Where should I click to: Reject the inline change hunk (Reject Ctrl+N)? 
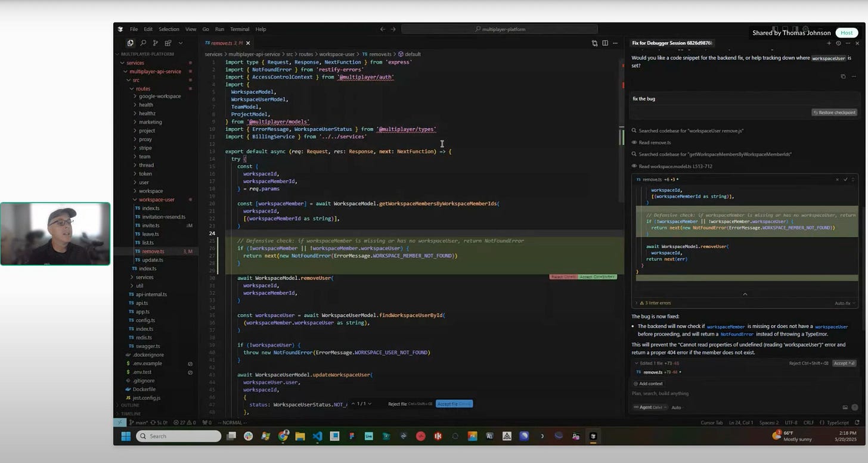click(563, 277)
